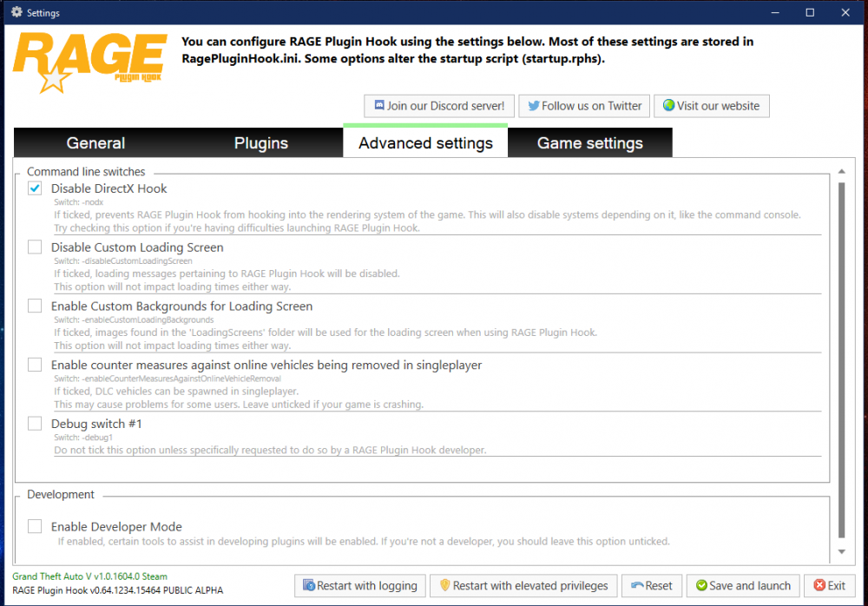Click the logging icon on Restart with logging
This screenshot has width=868, height=606.
coord(309,585)
